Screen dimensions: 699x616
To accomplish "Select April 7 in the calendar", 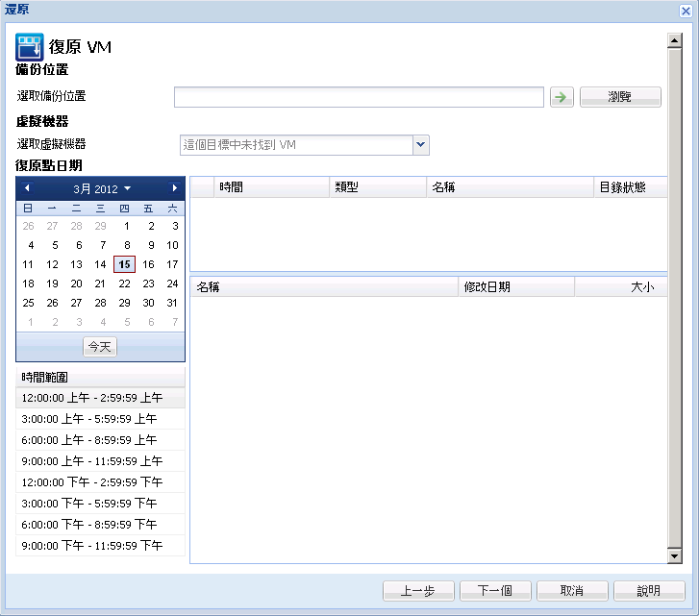I will pos(175,322).
